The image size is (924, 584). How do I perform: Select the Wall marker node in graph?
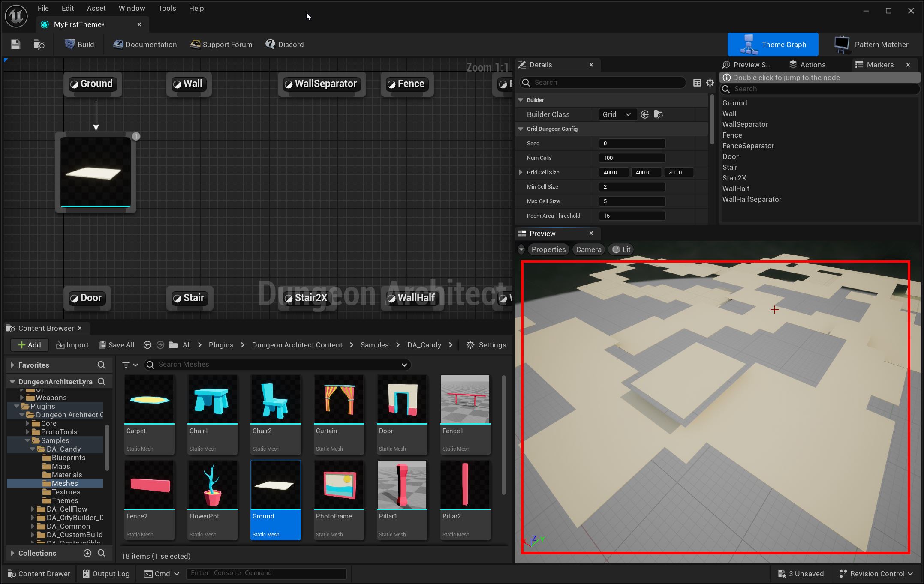pyautogui.click(x=189, y=84)
